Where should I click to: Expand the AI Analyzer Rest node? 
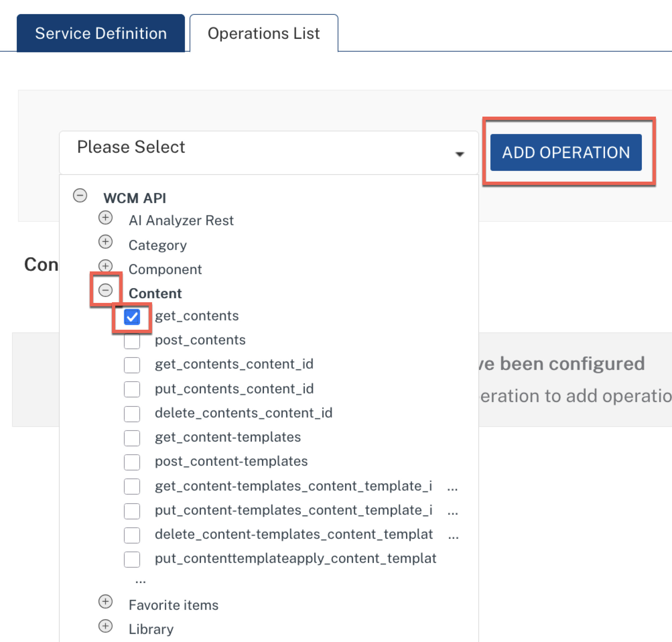[106, 218]
